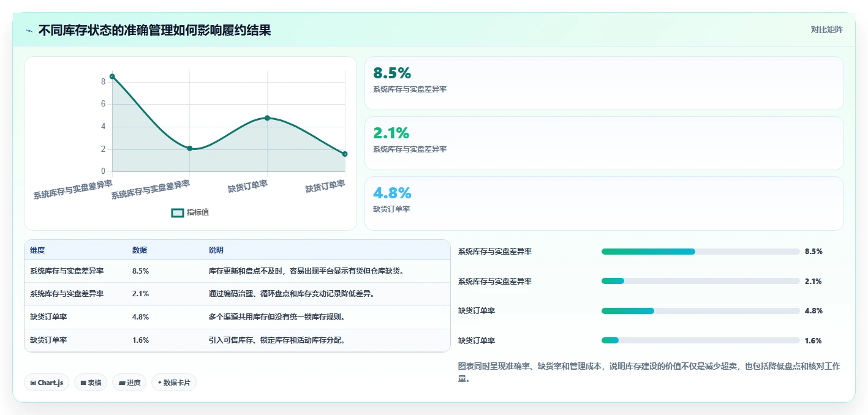The image size is (868, 415).
Task: Click the 4.8% cell in the table
Action: tap(141, 317)
